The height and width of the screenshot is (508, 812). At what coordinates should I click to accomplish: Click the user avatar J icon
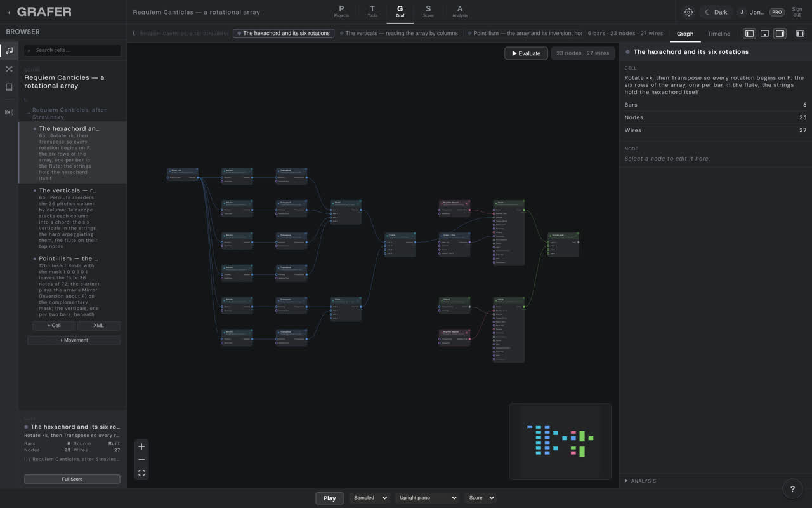742,12
